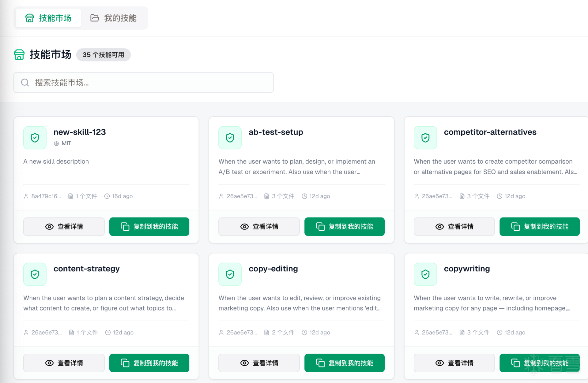This screenshot has height=383, width=588.
Task: View details of competitor-alternatives skill
Action: (x=454, y=227)
